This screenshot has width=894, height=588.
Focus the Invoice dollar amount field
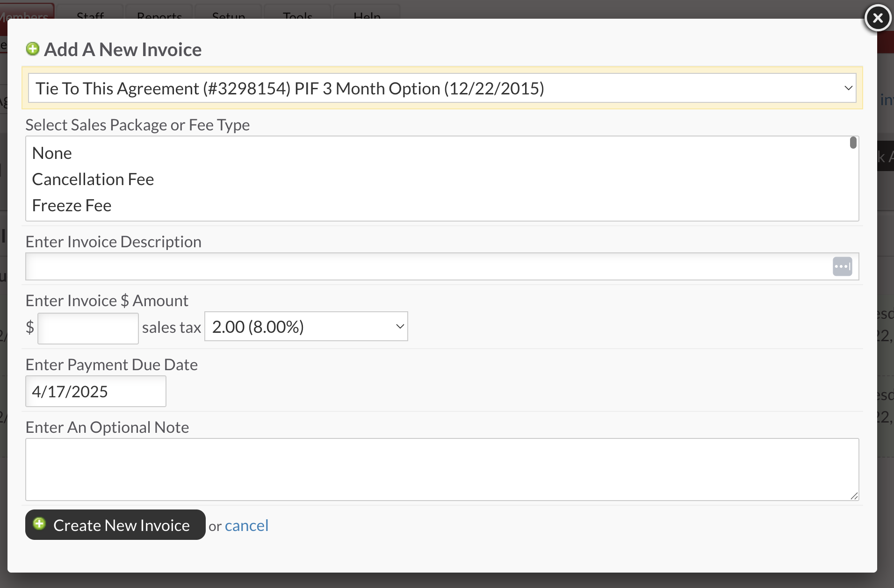click(88, 328)
